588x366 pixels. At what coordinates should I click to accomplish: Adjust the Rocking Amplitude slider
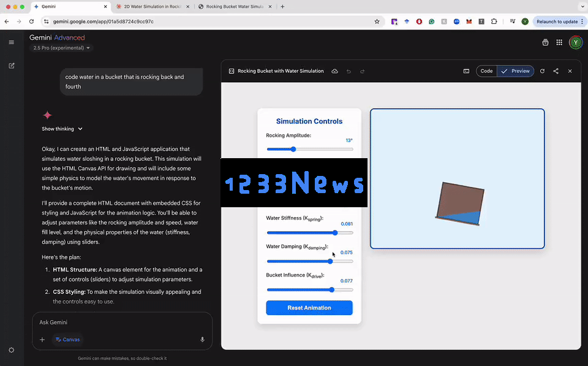310,149
